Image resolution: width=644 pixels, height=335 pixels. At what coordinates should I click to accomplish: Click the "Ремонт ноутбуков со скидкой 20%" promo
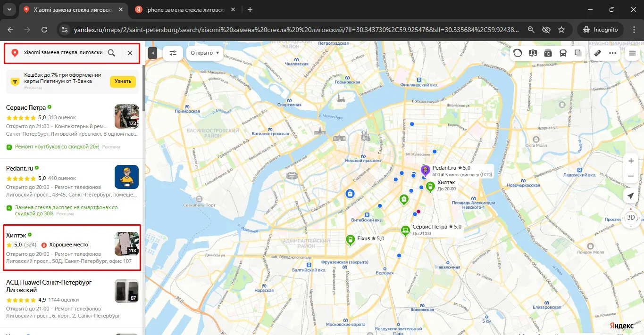pos(57,147)
